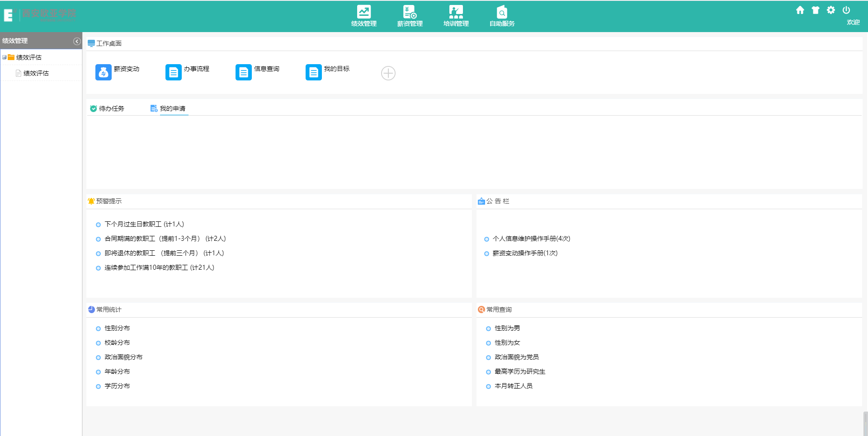This screenshot has height=436, width=868.
Task: Collapse the 绩效评估 folder tree node
Action: tap(4, 57)
